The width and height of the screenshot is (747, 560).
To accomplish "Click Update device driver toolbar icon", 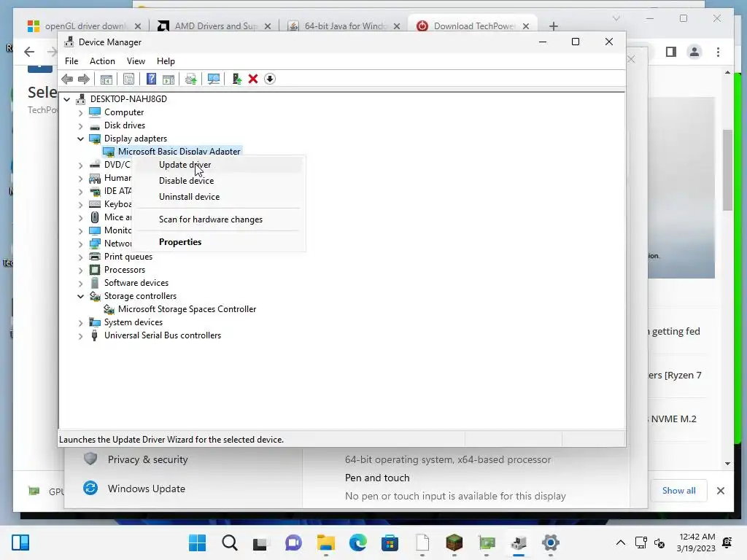I will click(x=190, y=79).
